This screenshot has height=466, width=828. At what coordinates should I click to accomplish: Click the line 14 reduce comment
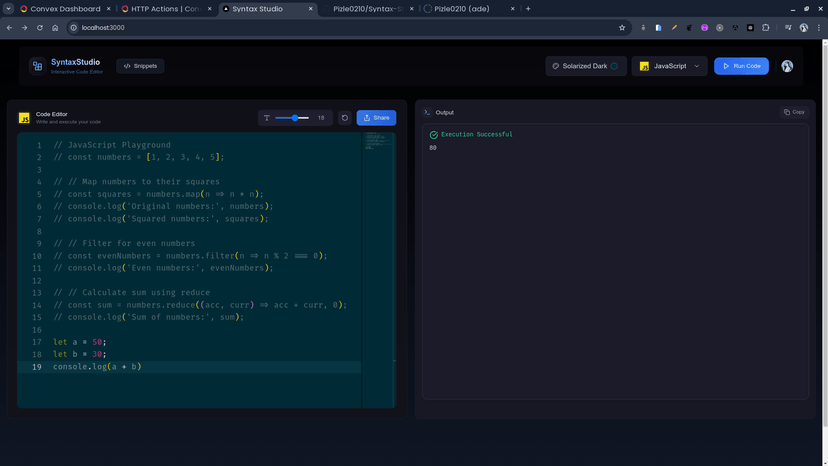point(200,305)
